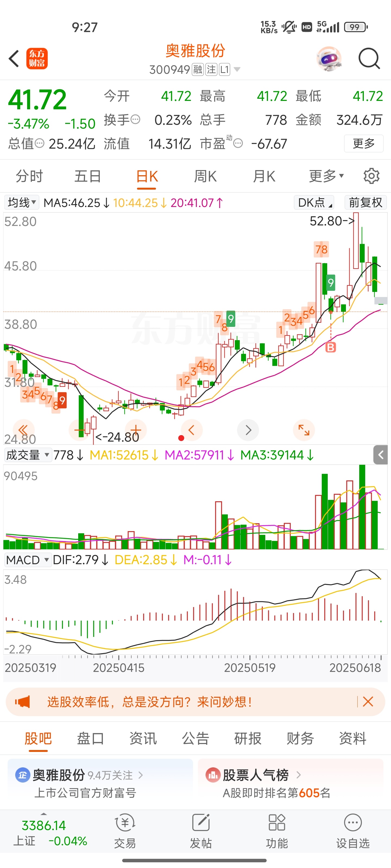Open 股票人气榜 ranking chevron

tap(298, 775)
